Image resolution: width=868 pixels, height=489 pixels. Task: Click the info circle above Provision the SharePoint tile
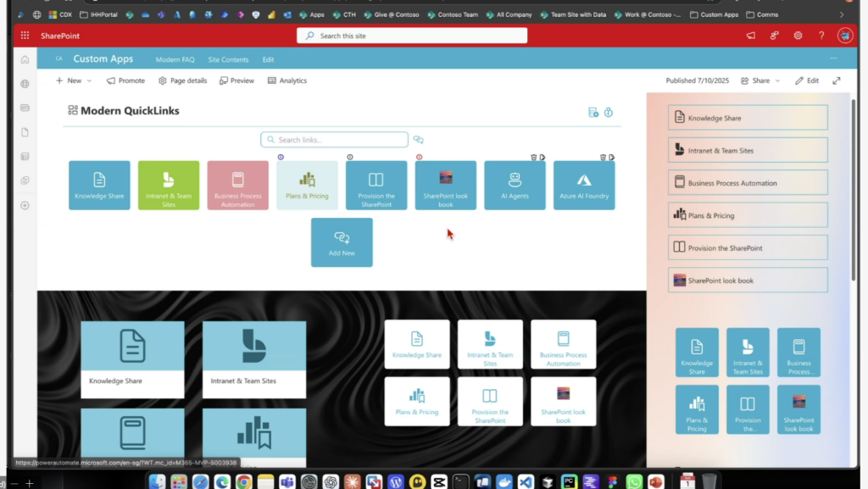pos(350,157)
